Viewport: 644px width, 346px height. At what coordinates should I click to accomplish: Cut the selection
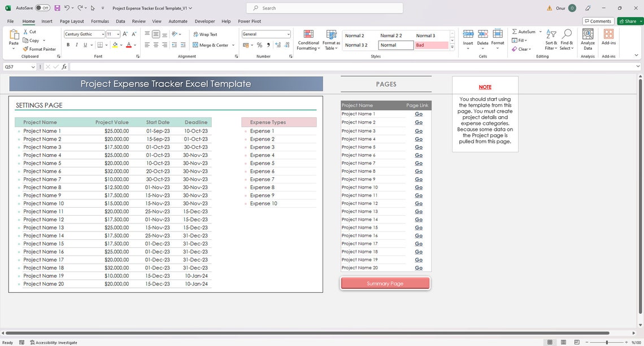tap(29, 32)
